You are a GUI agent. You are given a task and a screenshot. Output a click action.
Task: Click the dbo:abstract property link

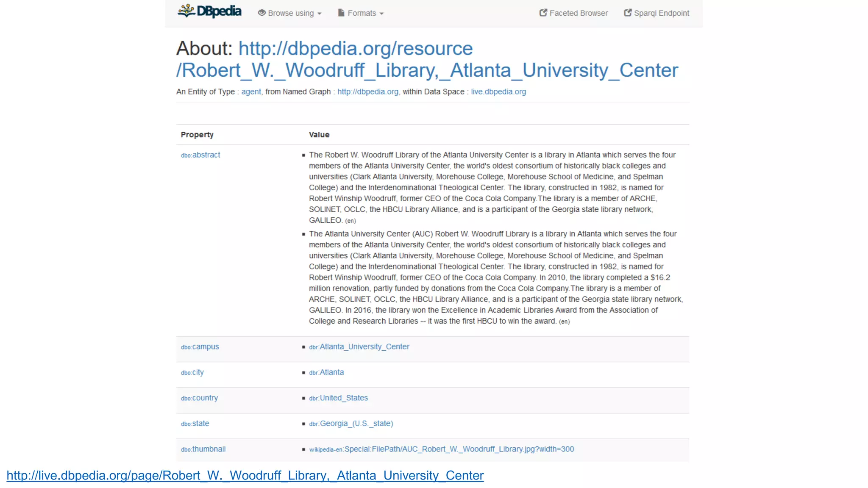(200, 155)
